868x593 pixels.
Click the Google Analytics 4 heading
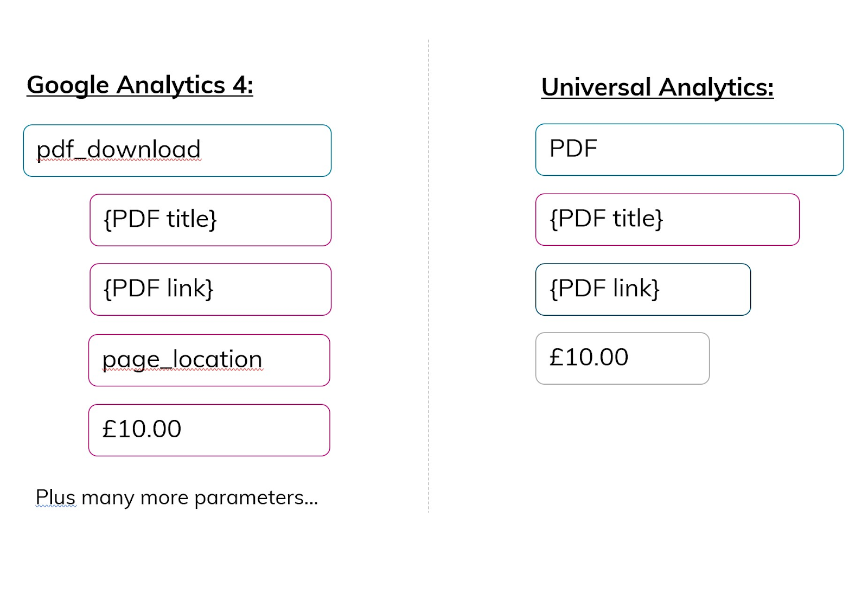(x=140, y=86)
